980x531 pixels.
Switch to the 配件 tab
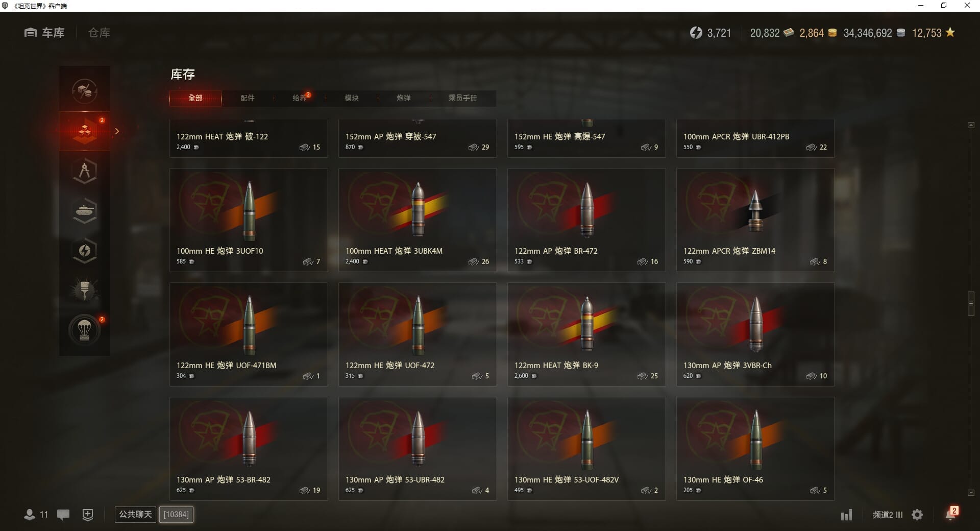[x=247, y=98]
